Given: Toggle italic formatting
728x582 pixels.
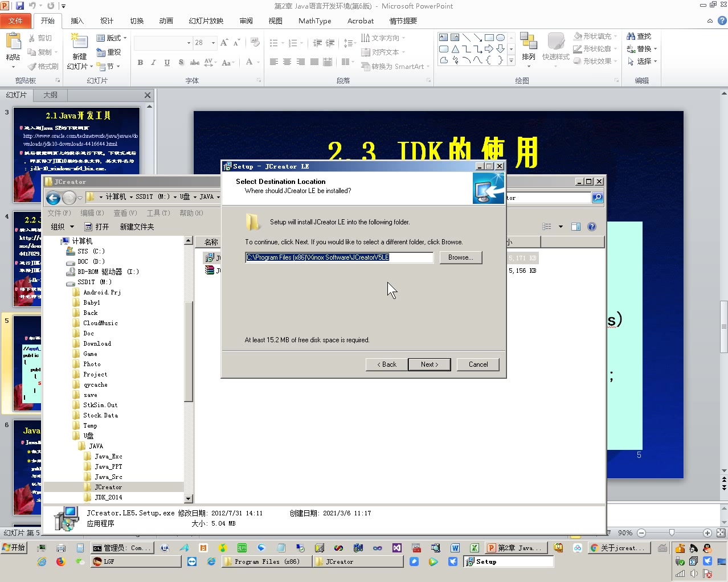Looking at the screenshot, I should coord(153,63).
